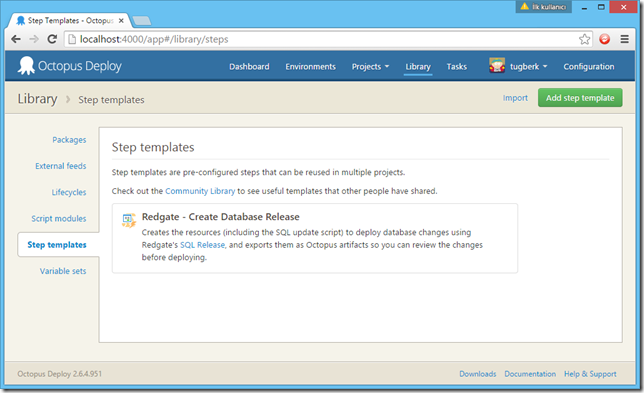Expand the tugberk user dropdown
The image size is (644, 393).
click(x=528, y=67)
